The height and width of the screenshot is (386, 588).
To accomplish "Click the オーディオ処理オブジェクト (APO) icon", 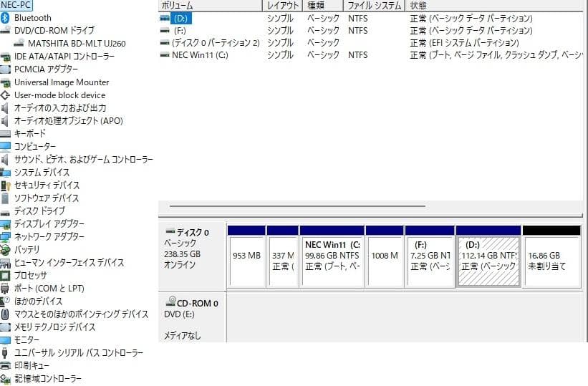I will point(4,121).
